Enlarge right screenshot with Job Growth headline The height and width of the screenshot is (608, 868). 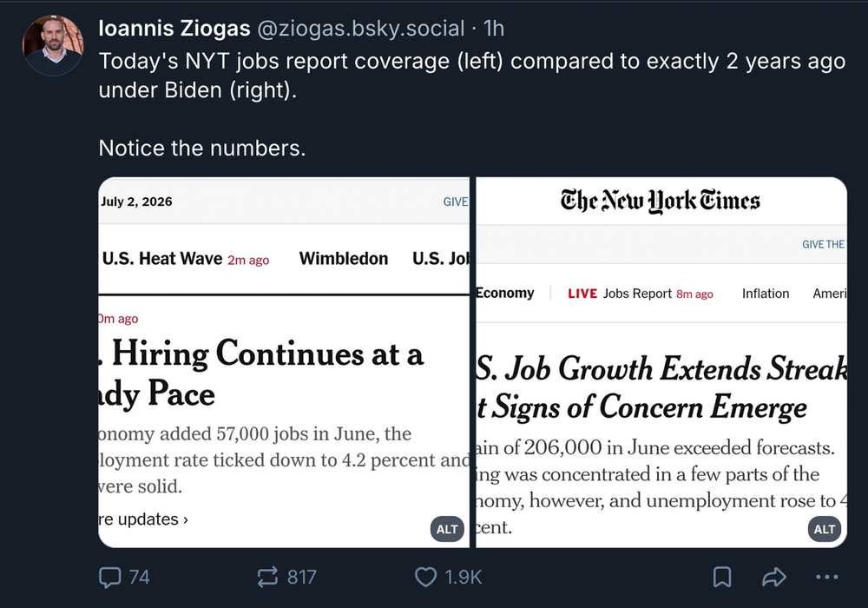click(661, 363)
